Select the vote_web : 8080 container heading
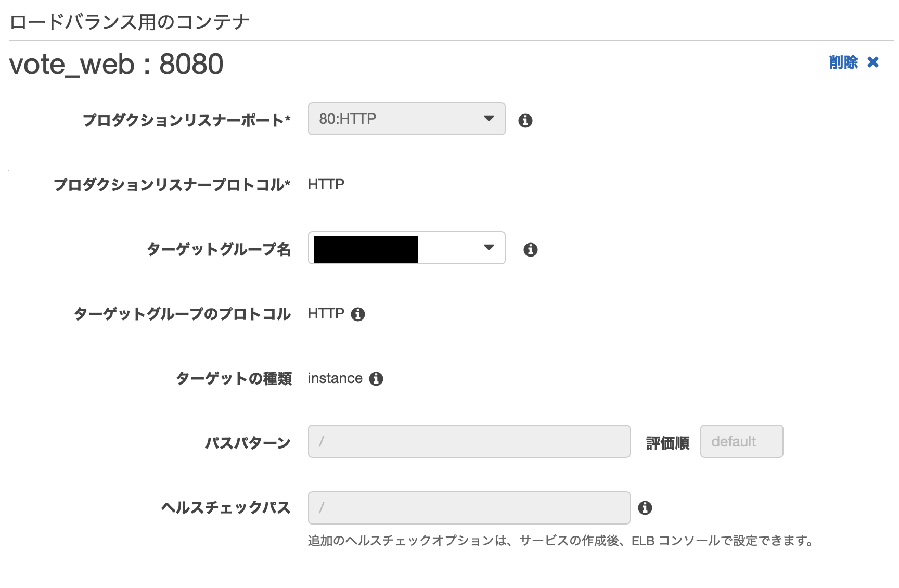The image size is (899, 588). tap(117, 64)
